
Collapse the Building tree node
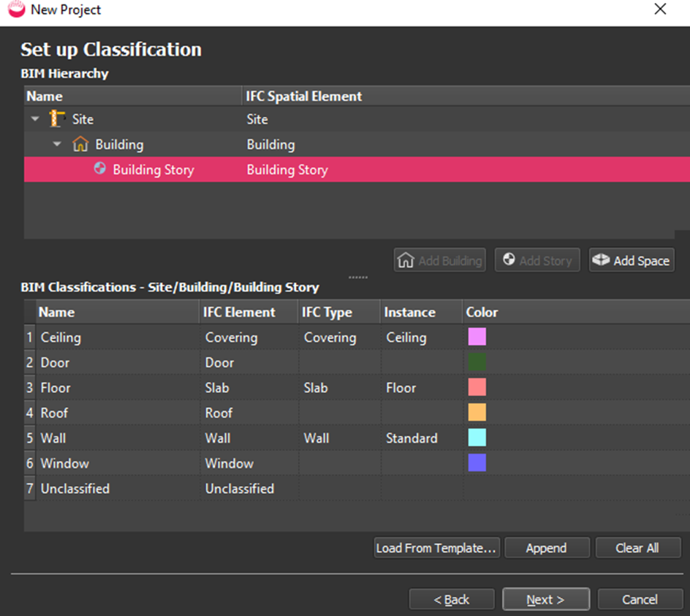point(58,145)
